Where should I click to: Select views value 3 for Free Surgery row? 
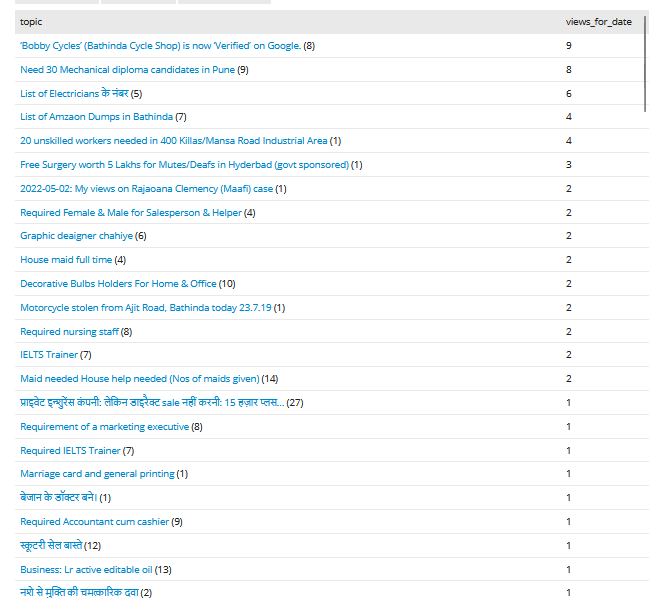pyautogui.click(x=569, y=164)
